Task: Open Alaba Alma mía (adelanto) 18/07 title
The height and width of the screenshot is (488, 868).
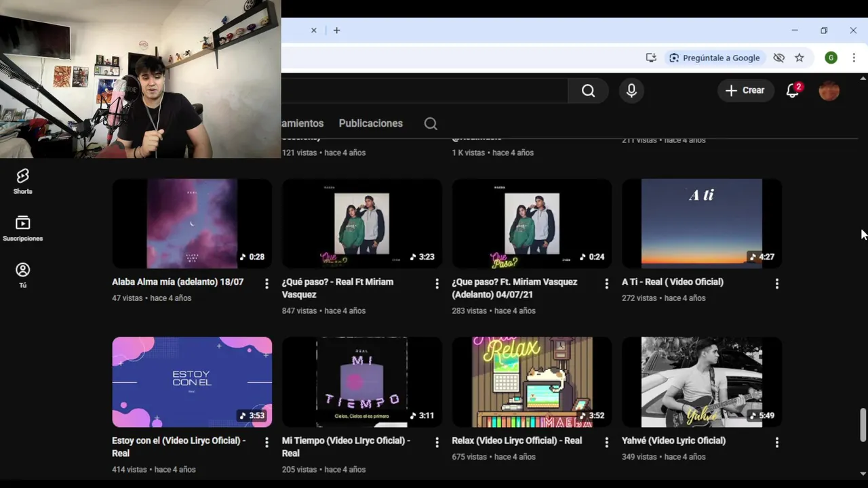Action: [x=178, y=282]
